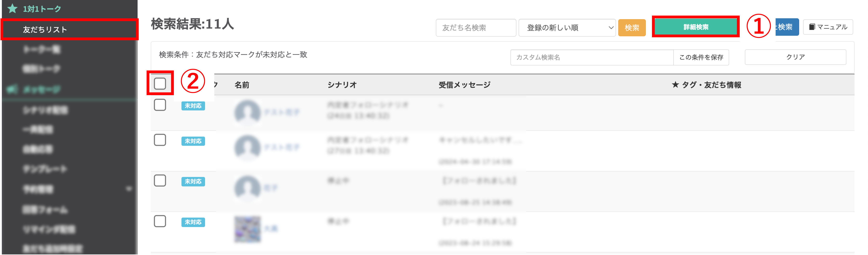The image size is (868, 255).
Task: Click the green 詳細検索 button
Action: [x=695, y=27]
